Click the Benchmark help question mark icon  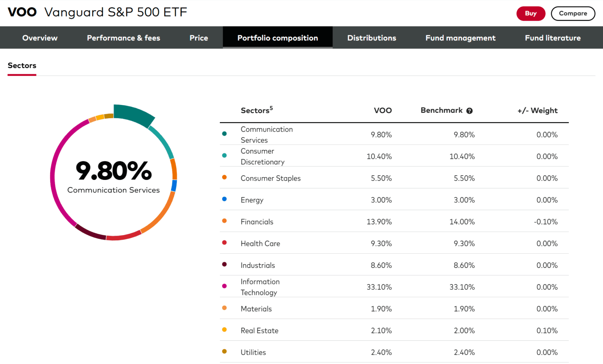(x=469, y=111)
